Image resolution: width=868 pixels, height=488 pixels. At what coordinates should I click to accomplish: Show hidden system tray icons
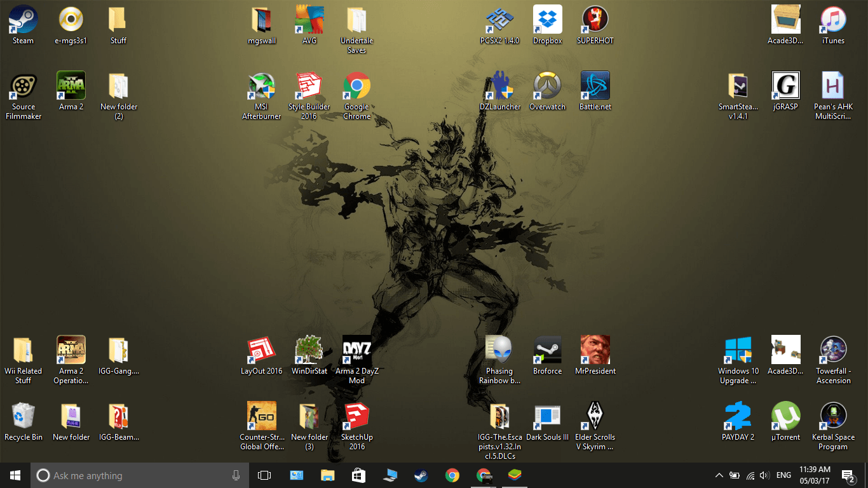pos(719,475)
